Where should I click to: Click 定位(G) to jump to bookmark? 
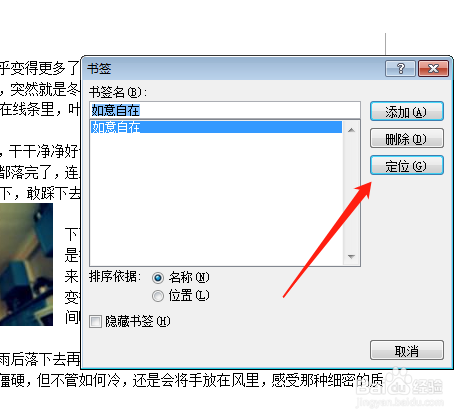pos(407,165)
